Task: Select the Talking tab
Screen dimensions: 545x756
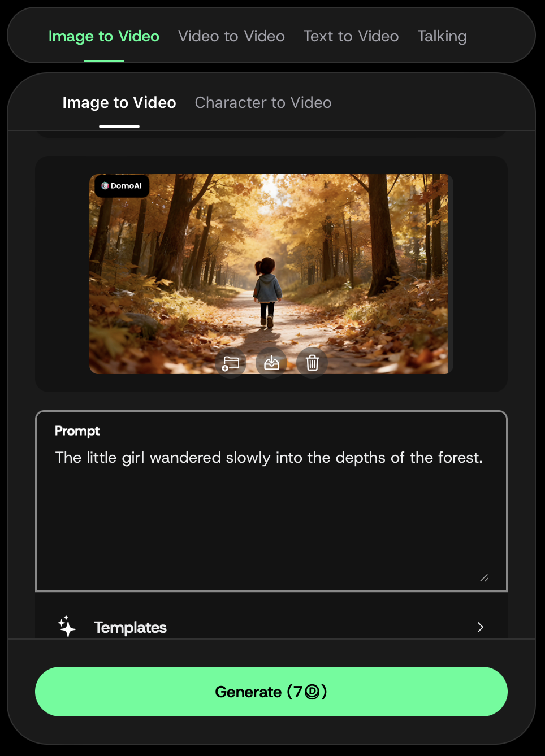Action: click(442, 36)
